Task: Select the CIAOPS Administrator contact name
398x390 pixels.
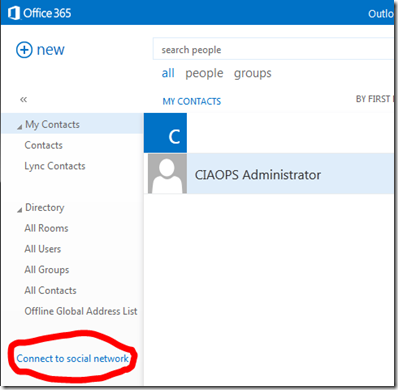Action: 258,175
